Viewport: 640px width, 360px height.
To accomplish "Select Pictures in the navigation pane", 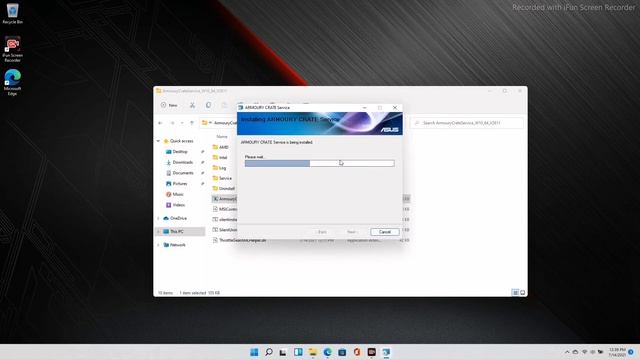I will point(180,184).
